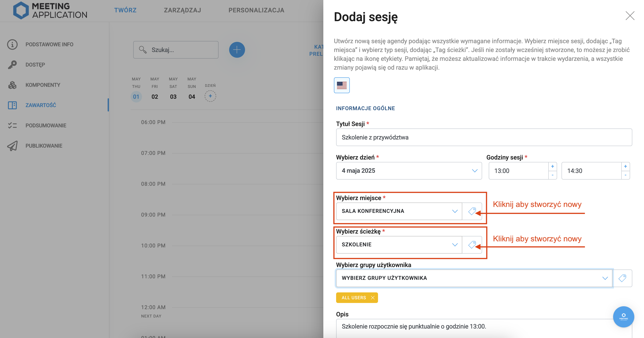Screen dimensions: 644x338
Task: Select the Zawartość layout icon
Action: click(x=12, y=105)
